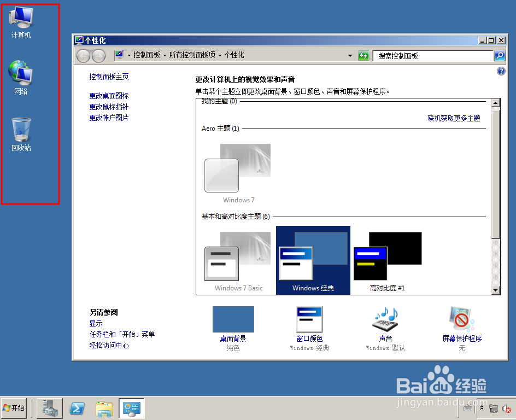Click the Personalization taskbar button
Viewport: 516px width, 420px height.
(x=132, y=409)
